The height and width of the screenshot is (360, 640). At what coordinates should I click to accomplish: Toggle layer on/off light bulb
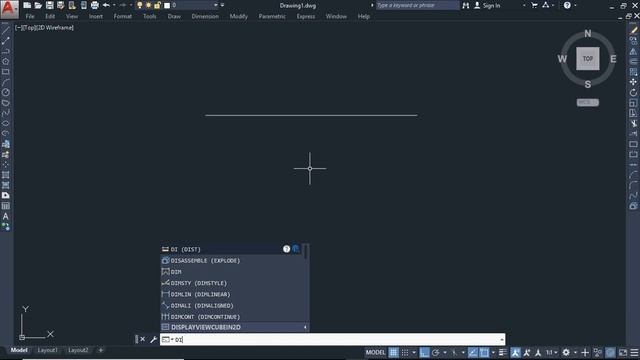tap(140, 5)
